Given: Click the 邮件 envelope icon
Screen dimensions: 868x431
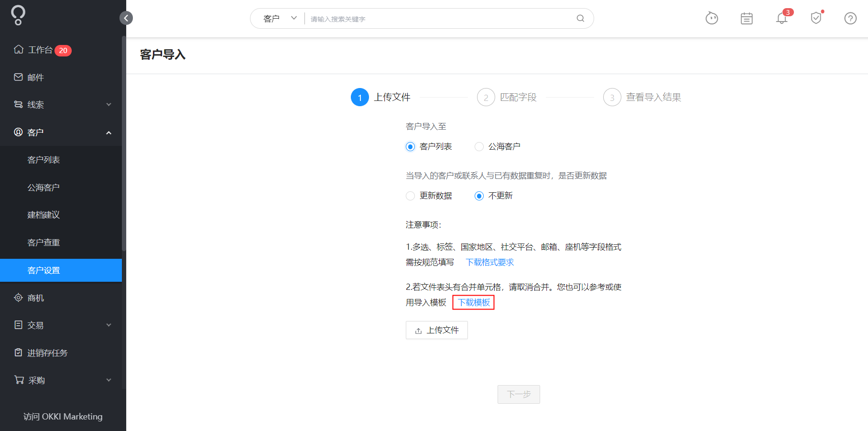Looking at the screenshot, I should point(19,77).
